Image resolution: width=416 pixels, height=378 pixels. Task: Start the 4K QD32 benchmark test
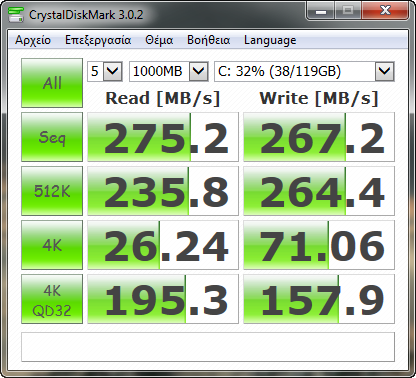pyautogui.click(x=52, y=299)
